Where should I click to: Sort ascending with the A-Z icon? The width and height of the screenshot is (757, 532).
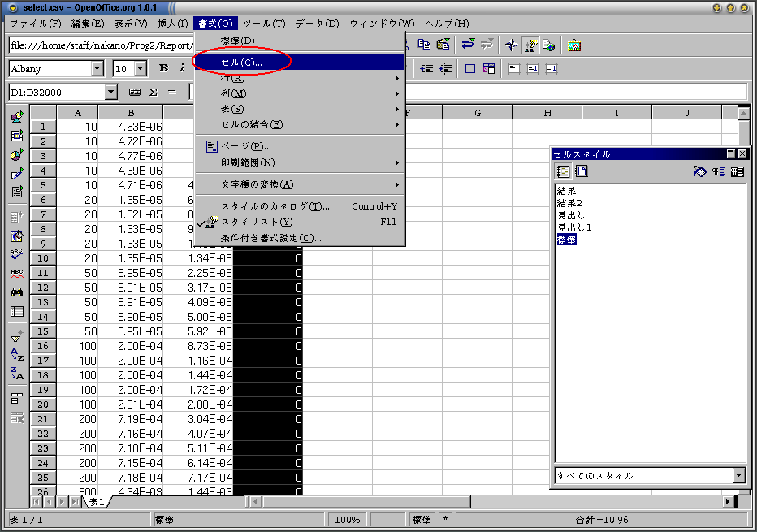[x=17, y=355]
